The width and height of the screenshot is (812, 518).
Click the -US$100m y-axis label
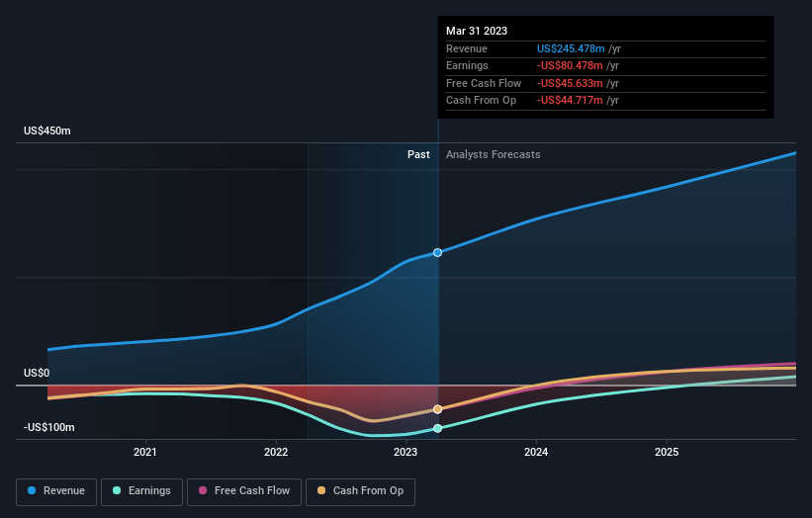(49, 427)
